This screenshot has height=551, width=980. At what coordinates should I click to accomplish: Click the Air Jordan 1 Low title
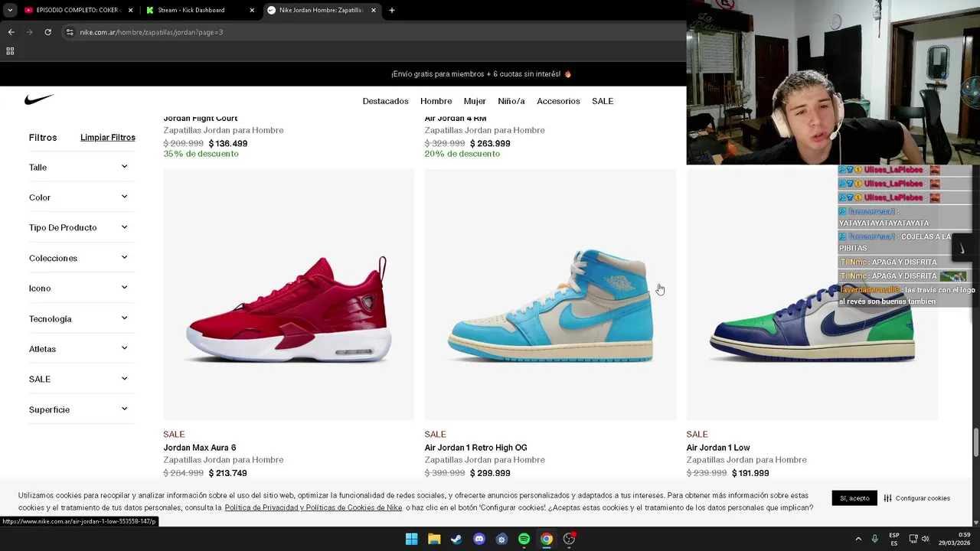[718, 448]
